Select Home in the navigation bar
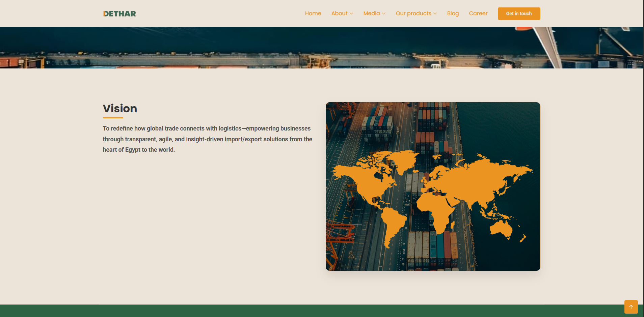The height and width of the screenshot is (317, 644). [x=313, y=13]
